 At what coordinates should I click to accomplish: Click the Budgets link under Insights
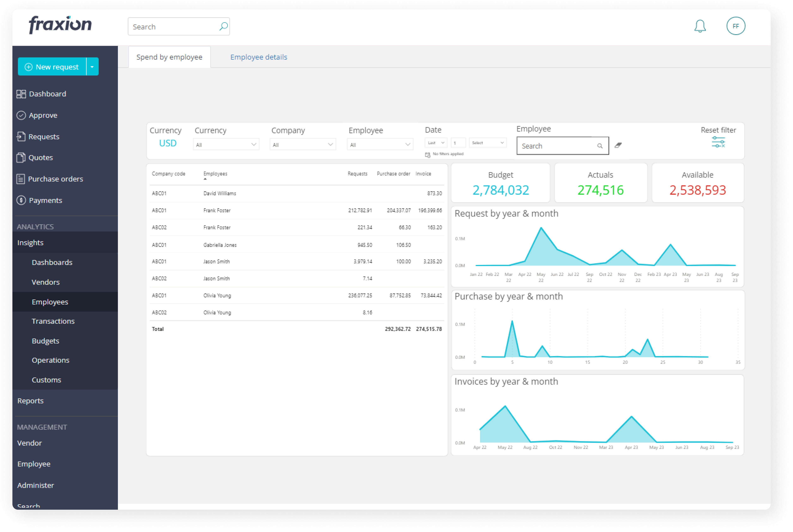[45, 340]
